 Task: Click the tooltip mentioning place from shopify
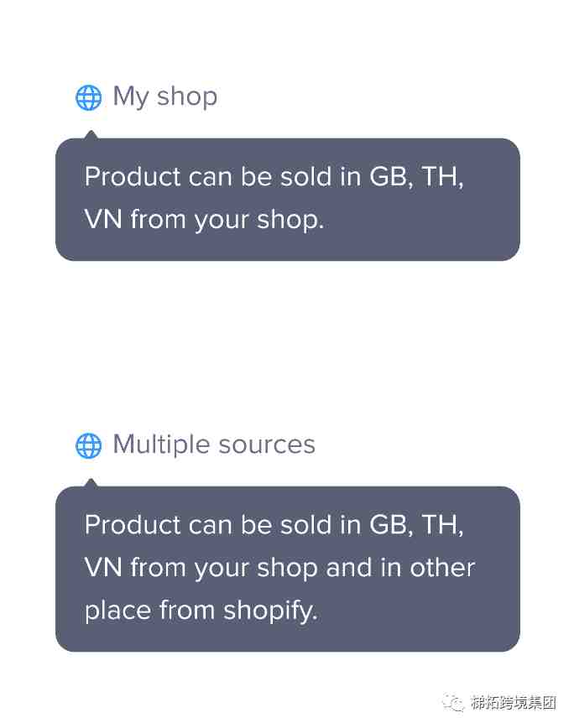click(x=288, y=569)
